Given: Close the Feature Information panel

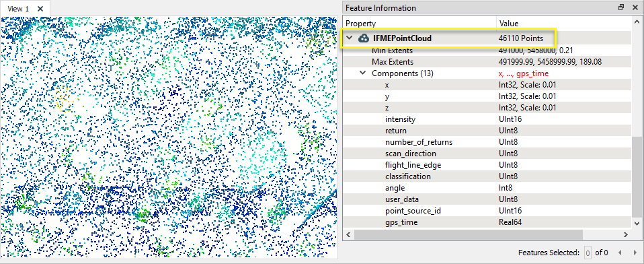Looking at the screenshot, I should click(635, 7).
